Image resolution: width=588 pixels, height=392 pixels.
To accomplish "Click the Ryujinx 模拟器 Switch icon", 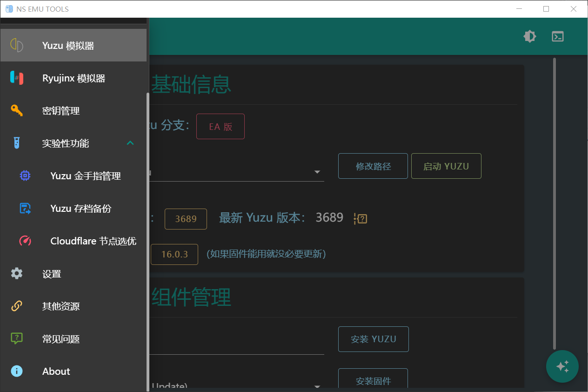I will [17, 78].
